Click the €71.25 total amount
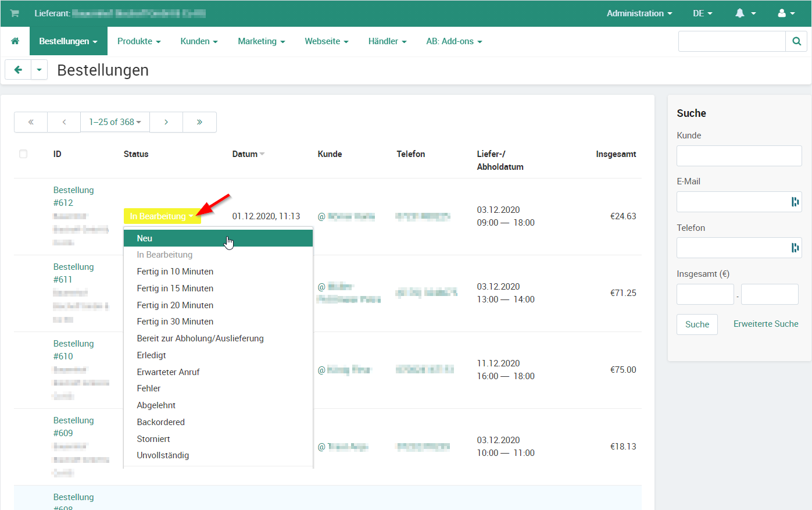Image resolution: width=812 pixels, height=510 pixels. [x=623, y=293]
